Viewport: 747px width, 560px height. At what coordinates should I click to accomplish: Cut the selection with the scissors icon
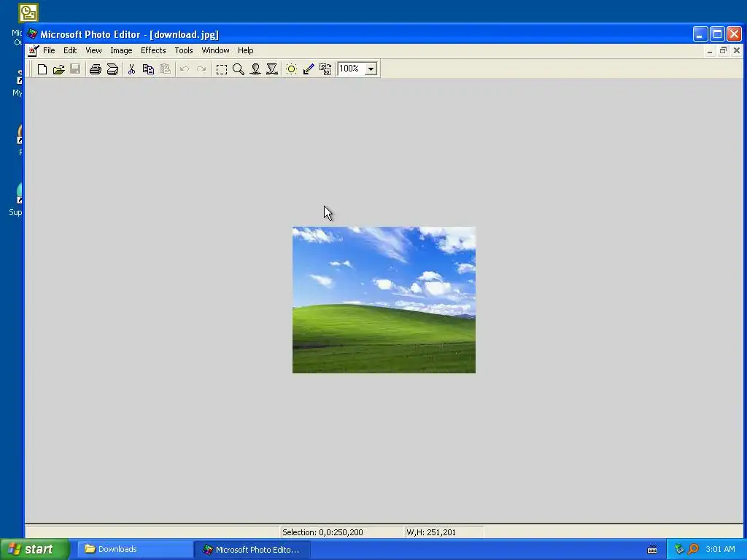131,69
